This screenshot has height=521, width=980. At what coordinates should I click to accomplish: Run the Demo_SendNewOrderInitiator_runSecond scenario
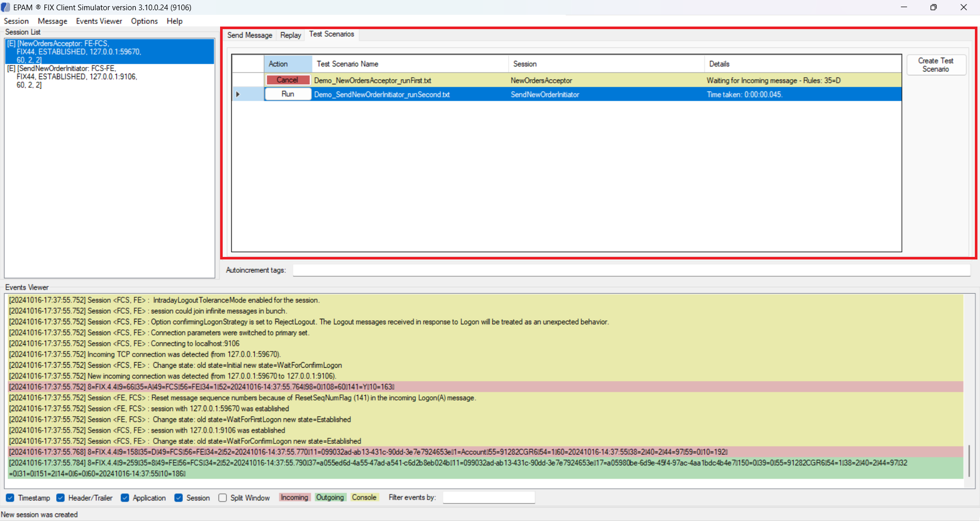click(288, 94)
